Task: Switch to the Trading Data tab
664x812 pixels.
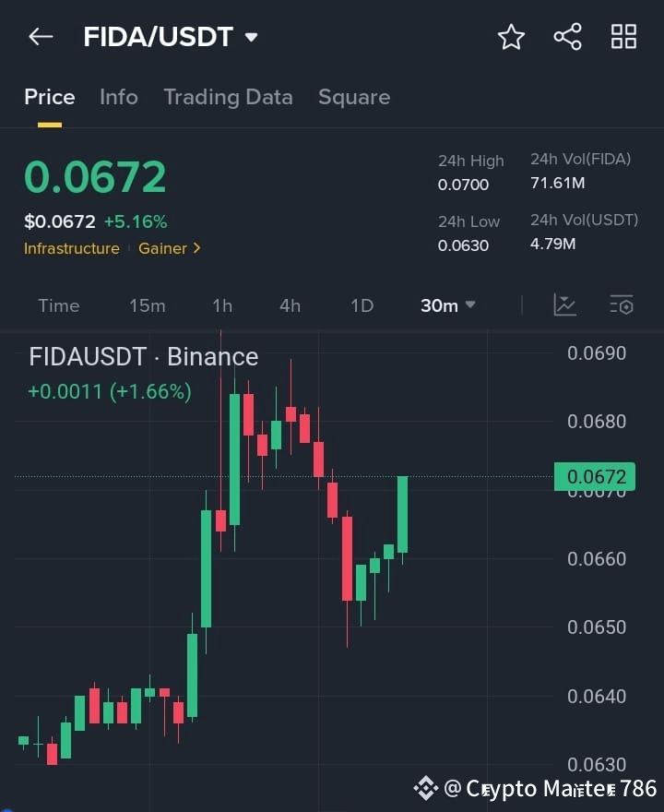Action: click(x=228, y=97)
